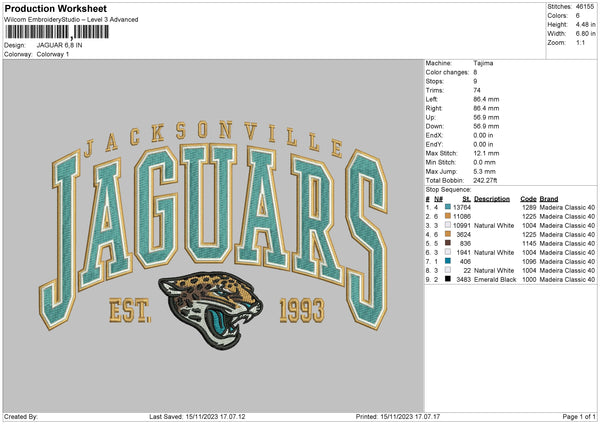This screenshot has width=600, height=424.
Task: Click the 'Brand' column header
Action: click(x=549, y=199)
